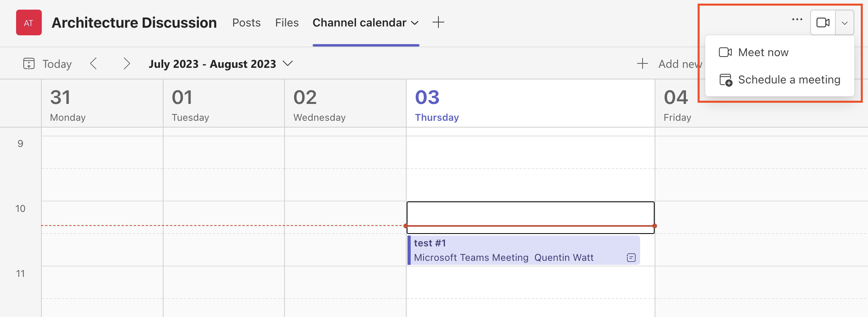Click the Architecture Discussion channel title
The image size is (868, 317).
(134, 23)
